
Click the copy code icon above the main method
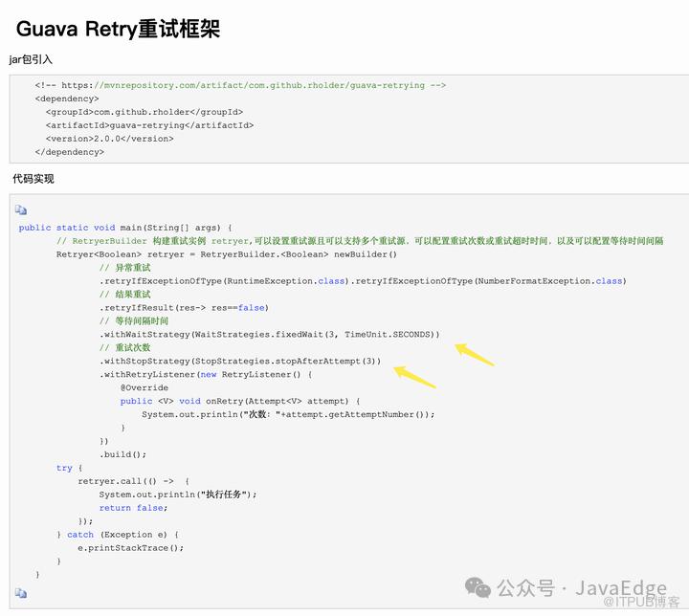(x=21, y=209)
